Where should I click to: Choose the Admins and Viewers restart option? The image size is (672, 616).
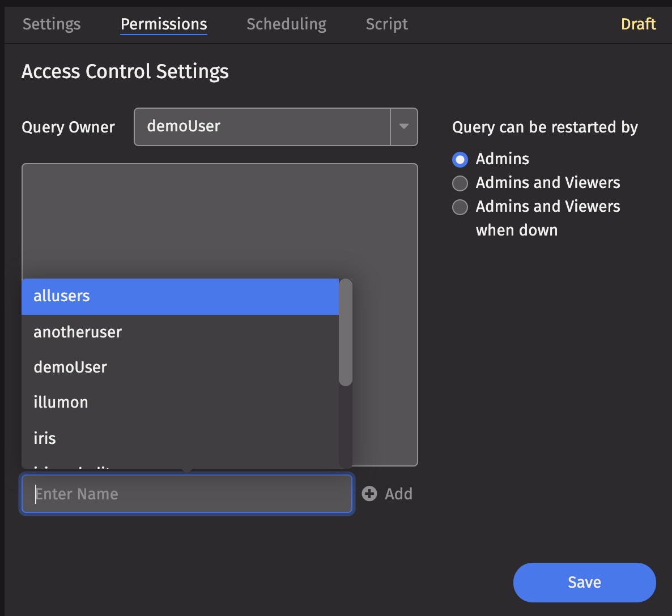[460, 183]
